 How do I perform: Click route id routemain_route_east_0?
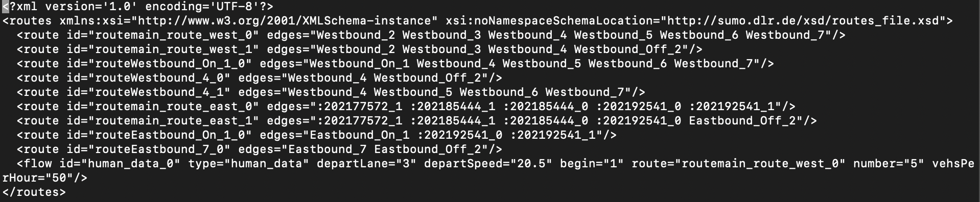174,107
